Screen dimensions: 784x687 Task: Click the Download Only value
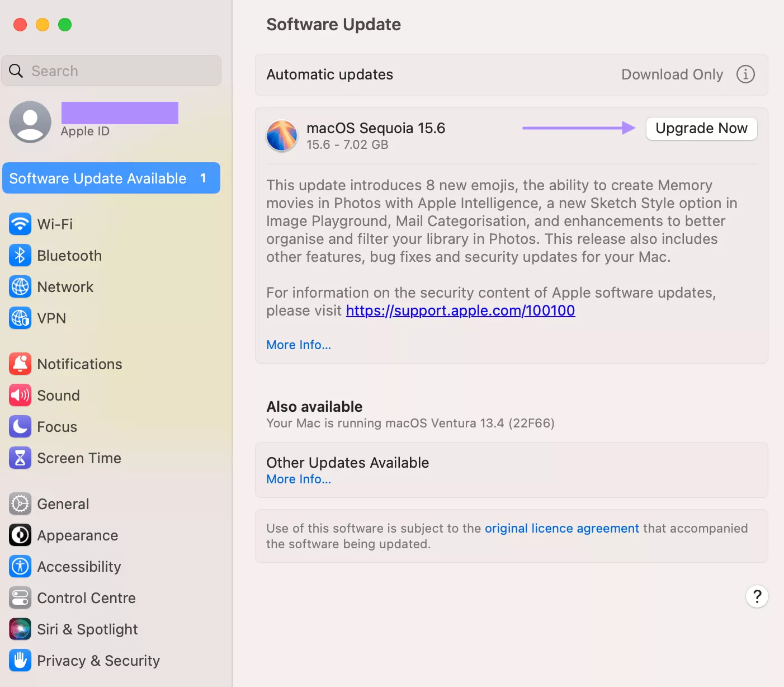point(672,74)
